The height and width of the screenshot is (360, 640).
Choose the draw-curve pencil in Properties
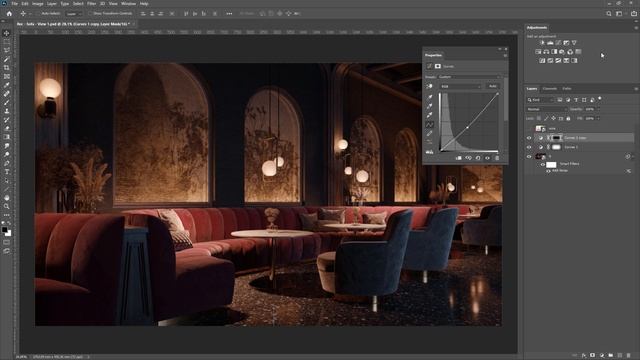click(x=429, y=133)
